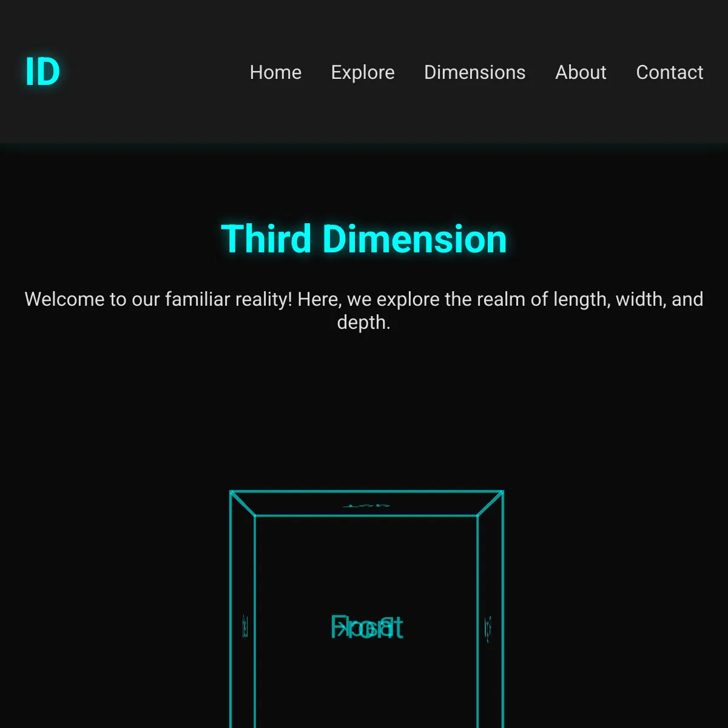Screen dimensions: 728x728
Task: Click the Third Dimension heading
Action: tap(364, 238)
